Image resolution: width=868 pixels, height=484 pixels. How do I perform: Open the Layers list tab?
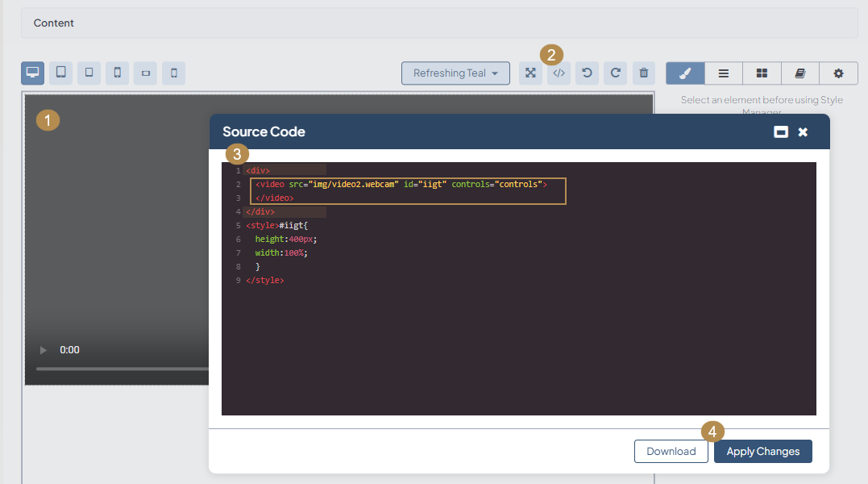(724, 73)
